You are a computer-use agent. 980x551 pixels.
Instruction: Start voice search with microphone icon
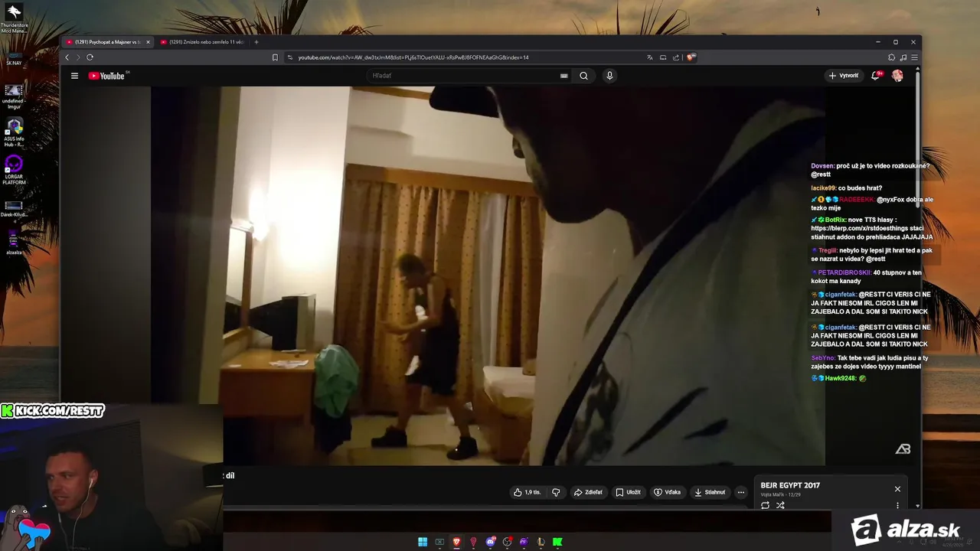pyautogui.click(x=609, y=76)
